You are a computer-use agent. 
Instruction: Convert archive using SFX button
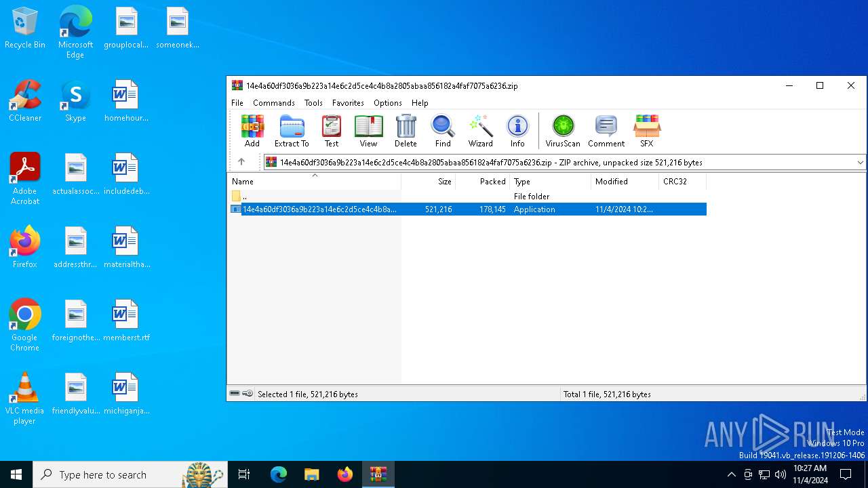647,131
